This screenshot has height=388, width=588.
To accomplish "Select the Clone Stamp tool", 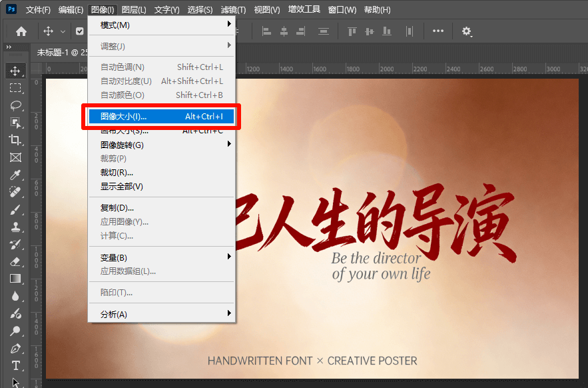I will coord(17,227).
